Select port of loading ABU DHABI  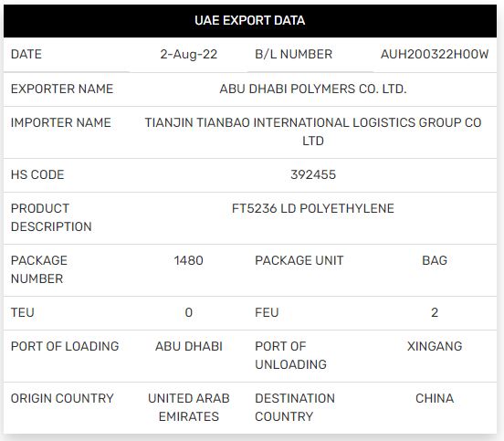(x=189, y=347)
